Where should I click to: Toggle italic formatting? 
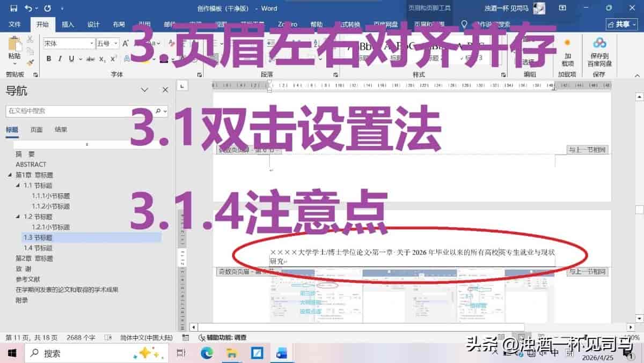click(60, 59)
